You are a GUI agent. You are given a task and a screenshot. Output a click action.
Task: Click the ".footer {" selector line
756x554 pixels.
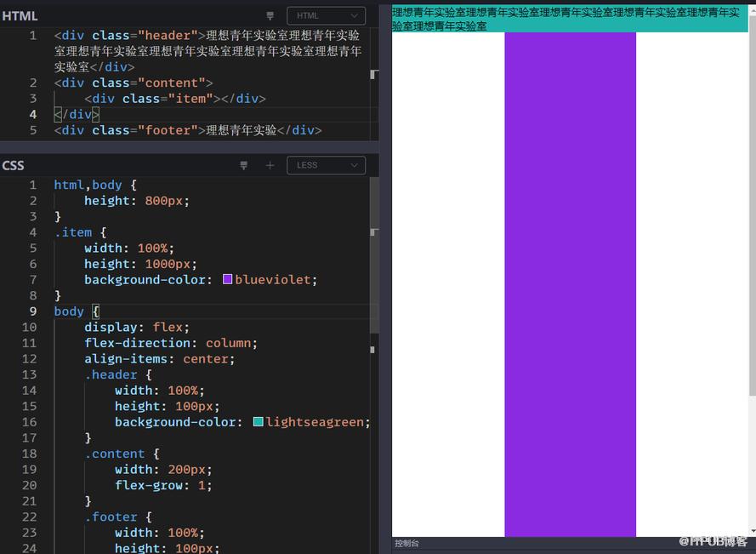pyautogui.click(x=118, y=517)
